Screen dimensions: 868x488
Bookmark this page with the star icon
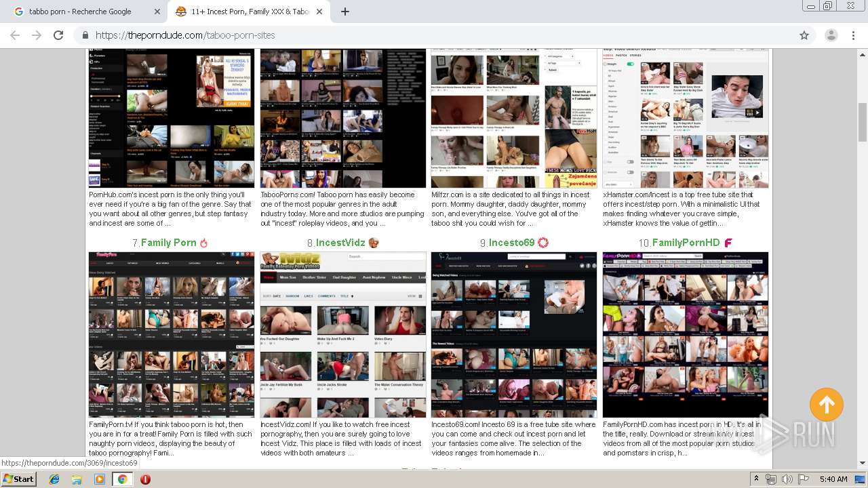pyautogui.click(x=804, y=35)
